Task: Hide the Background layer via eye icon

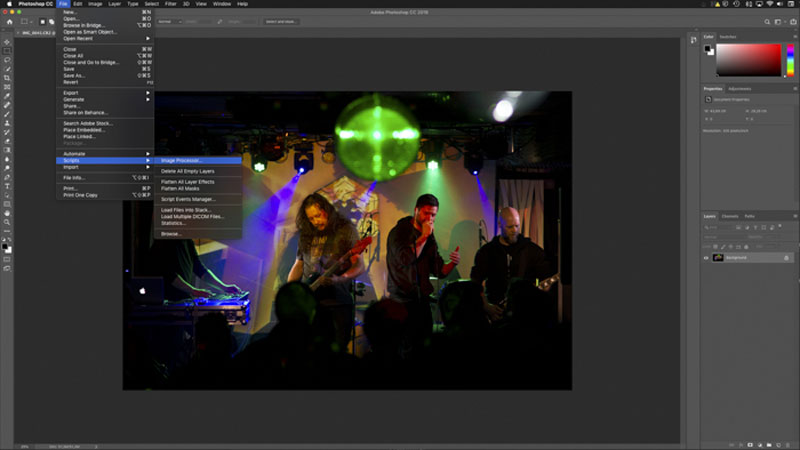Action: coord(706,258)
